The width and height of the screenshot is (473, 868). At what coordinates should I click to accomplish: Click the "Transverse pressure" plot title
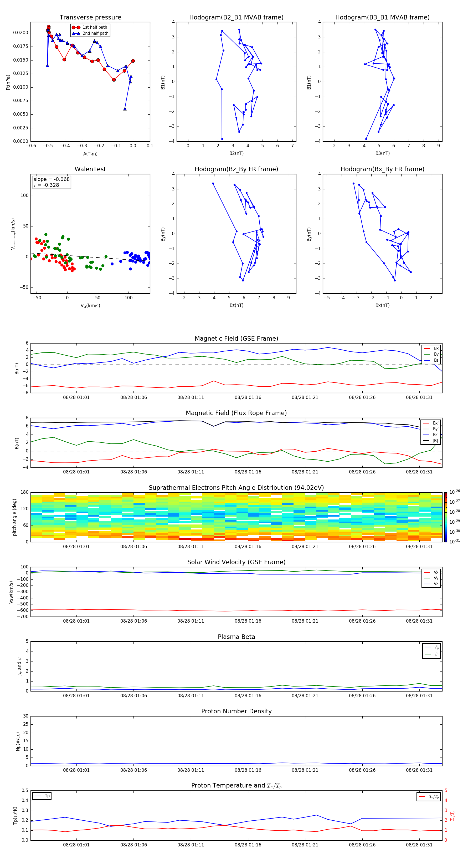pos(90,18)
